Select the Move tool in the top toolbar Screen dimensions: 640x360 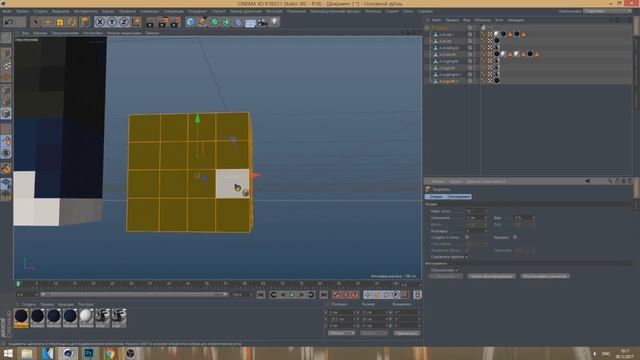click(x=48, y=22)
